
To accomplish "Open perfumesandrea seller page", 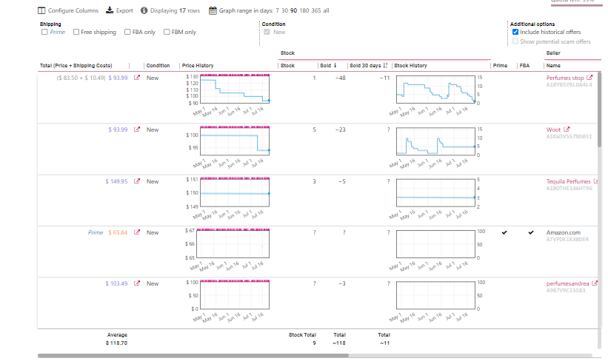I will tap(567, 283).
